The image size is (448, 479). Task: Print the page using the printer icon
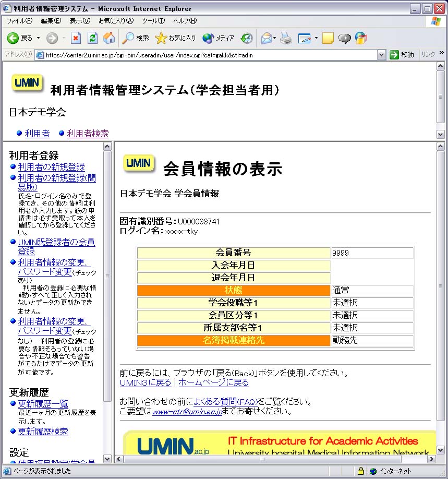(285, 38)
